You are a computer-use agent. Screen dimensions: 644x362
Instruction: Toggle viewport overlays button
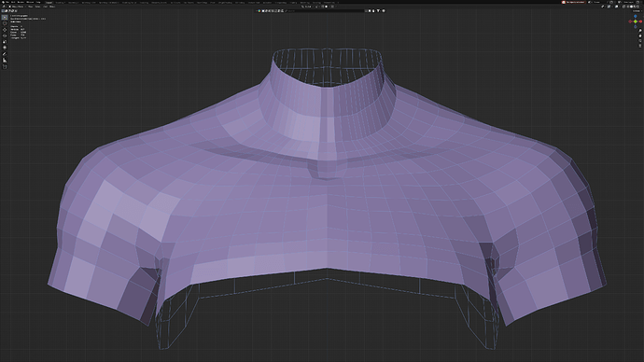coord(617,7)
